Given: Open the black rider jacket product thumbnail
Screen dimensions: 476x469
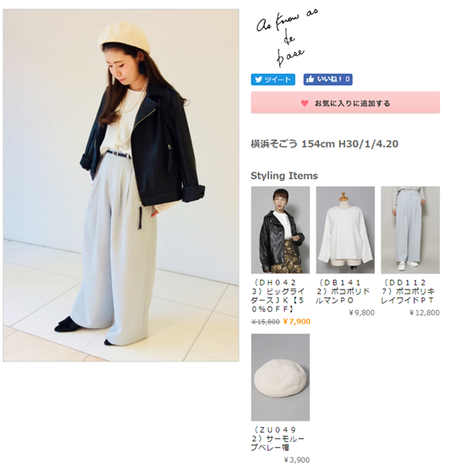Looking at the screenshot, I should [x=280, y=230].
